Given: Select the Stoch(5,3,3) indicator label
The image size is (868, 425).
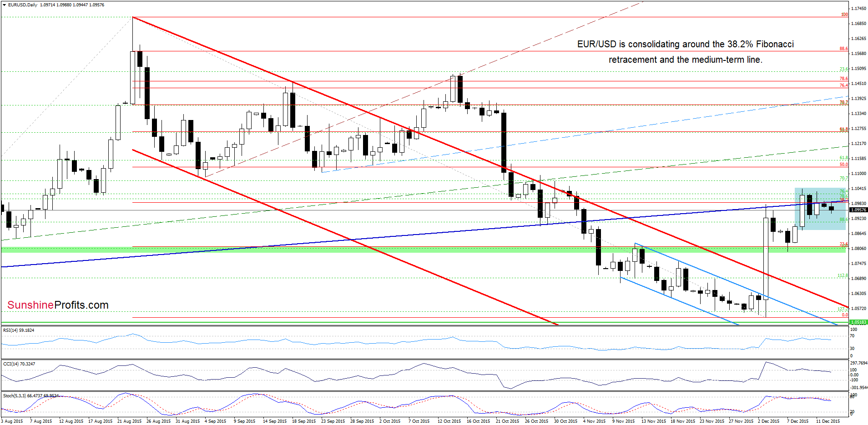Looking at the screenshot, I should (30, 396).
